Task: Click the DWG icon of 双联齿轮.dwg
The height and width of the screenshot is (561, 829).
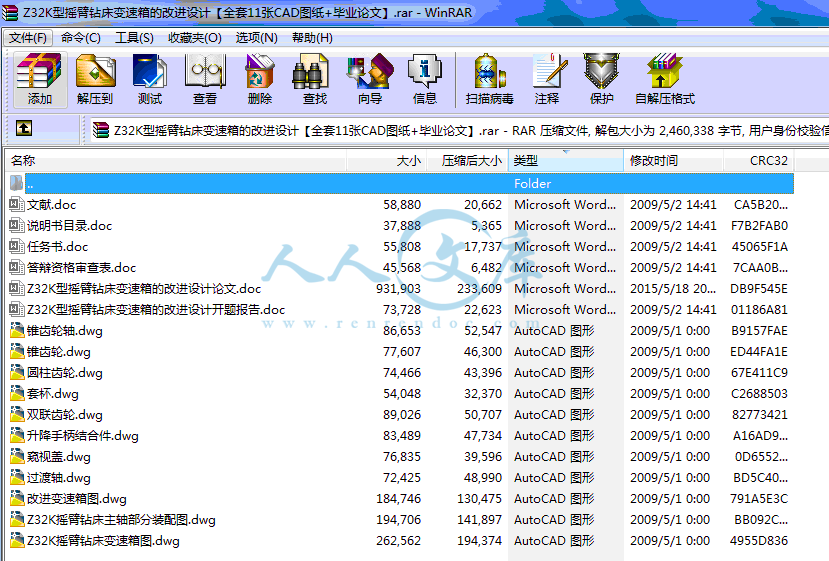Action: point(17,415)
